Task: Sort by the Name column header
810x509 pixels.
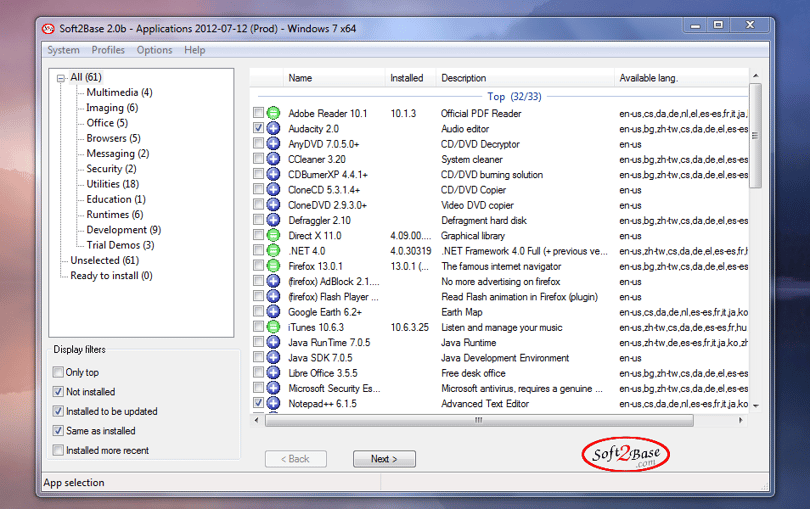Action: tap(334, 78)
